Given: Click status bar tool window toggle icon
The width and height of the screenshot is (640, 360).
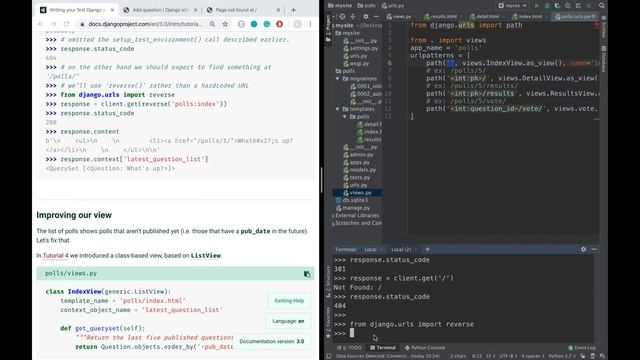Looking at the screenshot, I should tap(329, 356).
